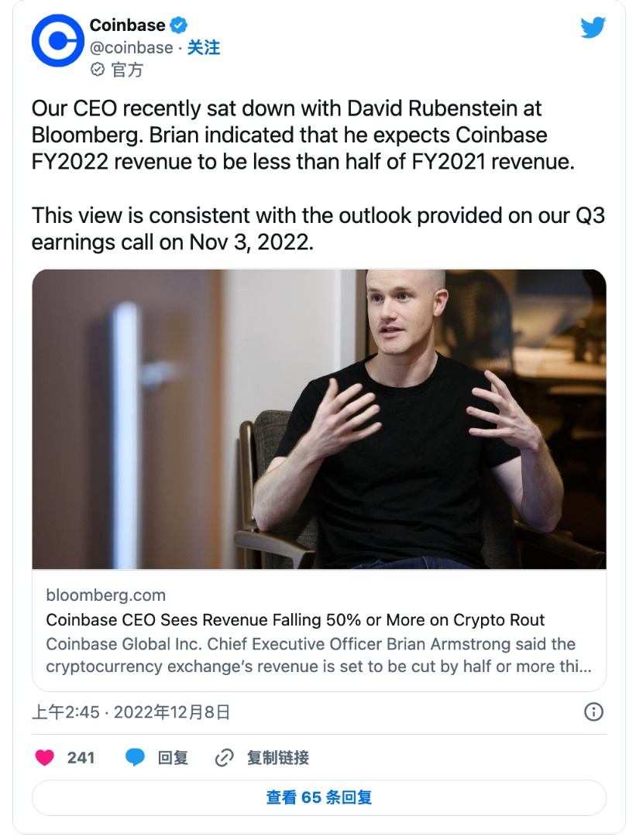Click the 241 likes count
The height and width of the screenshot is (840, 636).
(x=81, y=757)
